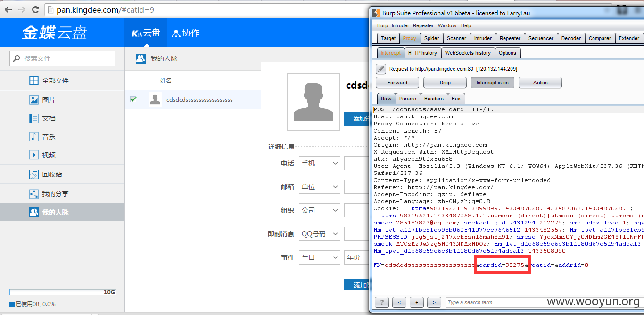Switch to Burp Scanner tab
Image resolution: width=644 pixels, height=315 pixels.
click(456, 38)
